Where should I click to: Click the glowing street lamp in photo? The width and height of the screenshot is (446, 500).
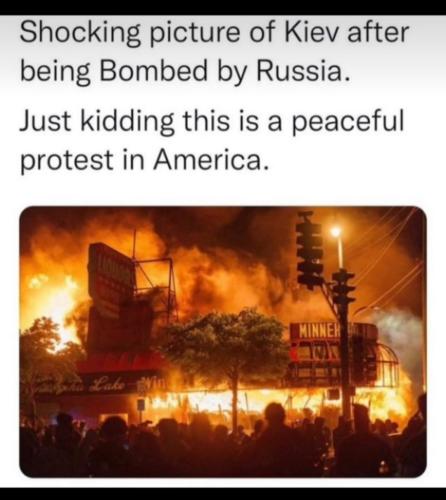click(336, 232)
